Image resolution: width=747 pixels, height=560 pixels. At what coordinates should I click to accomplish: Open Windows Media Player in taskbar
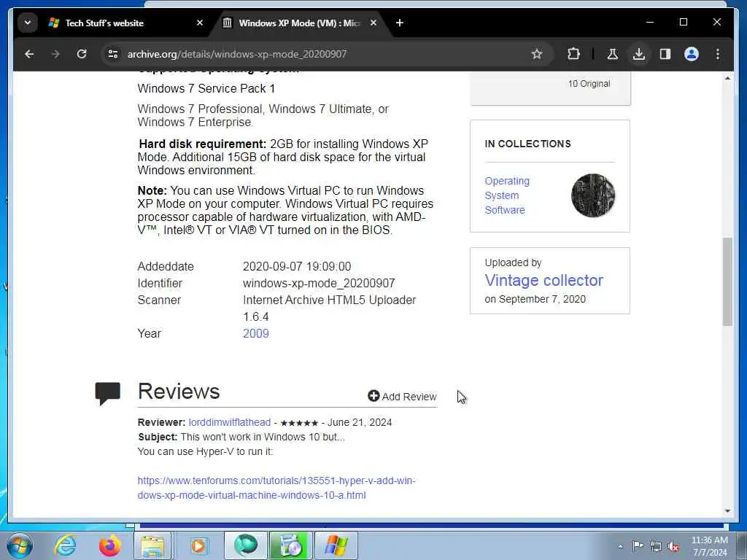tap(198, 545)
